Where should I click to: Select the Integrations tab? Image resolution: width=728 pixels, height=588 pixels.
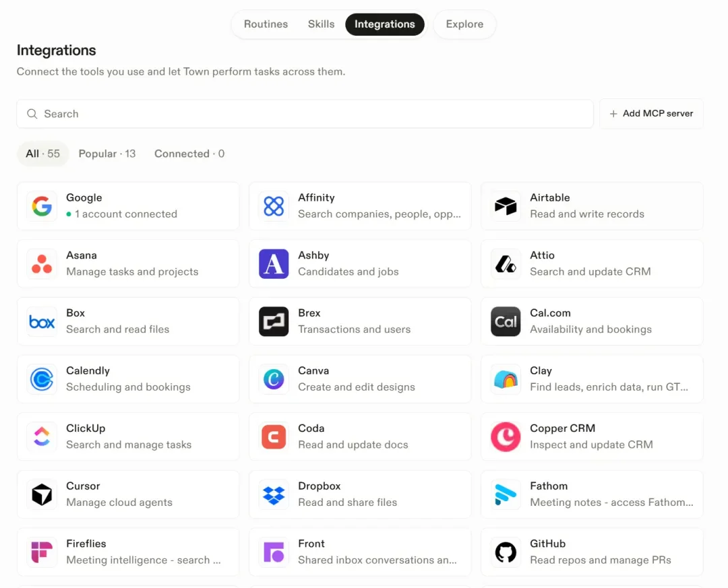click(385, 24)
